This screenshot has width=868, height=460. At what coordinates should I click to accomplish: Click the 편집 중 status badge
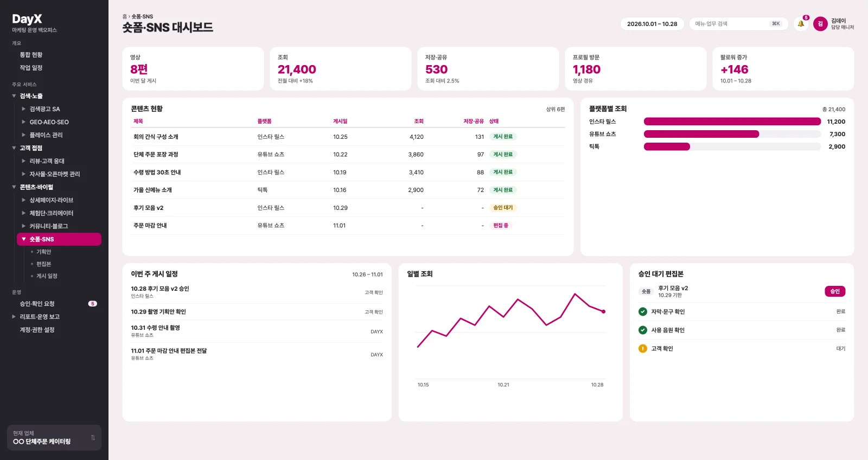pyautogui.click(x=501, y=226)
